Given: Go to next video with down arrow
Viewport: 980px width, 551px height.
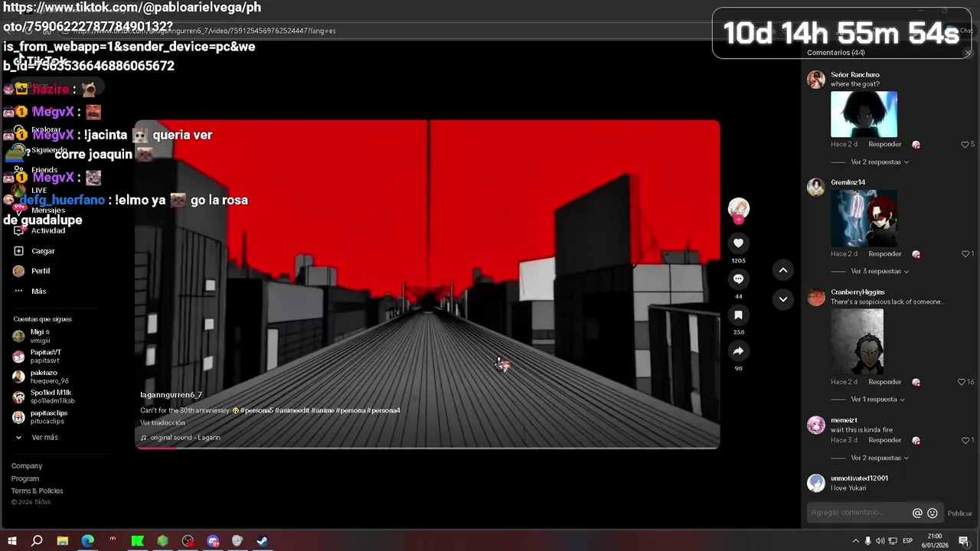Looking at the screenshot, I should [x=782, y=299].
